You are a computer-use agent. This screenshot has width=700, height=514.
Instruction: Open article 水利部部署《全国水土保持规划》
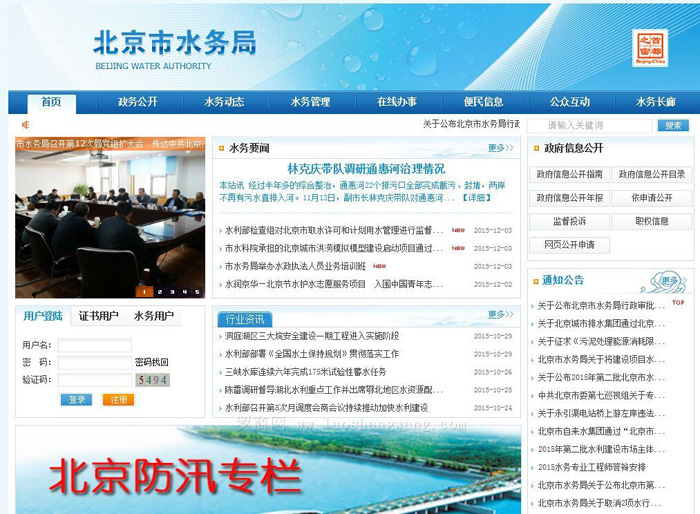[311, 354]
